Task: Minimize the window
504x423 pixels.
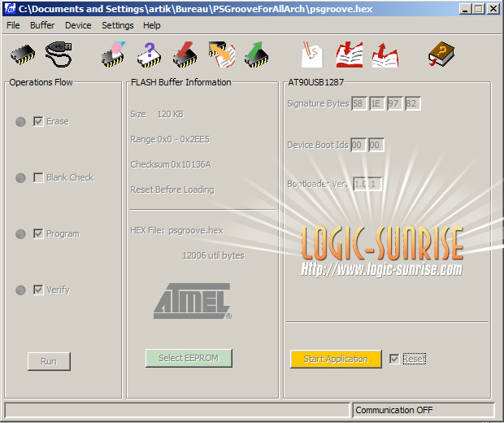Action: [x=465, y=9]
